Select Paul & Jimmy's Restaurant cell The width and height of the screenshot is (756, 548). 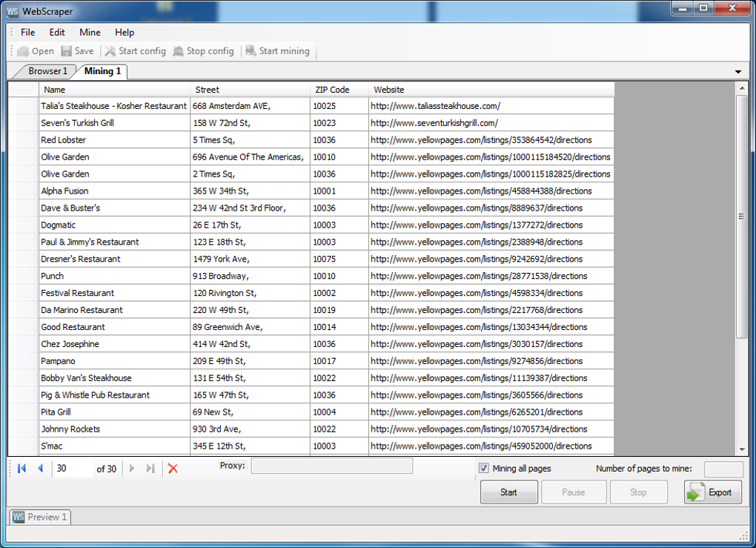[x=114, y=242]
